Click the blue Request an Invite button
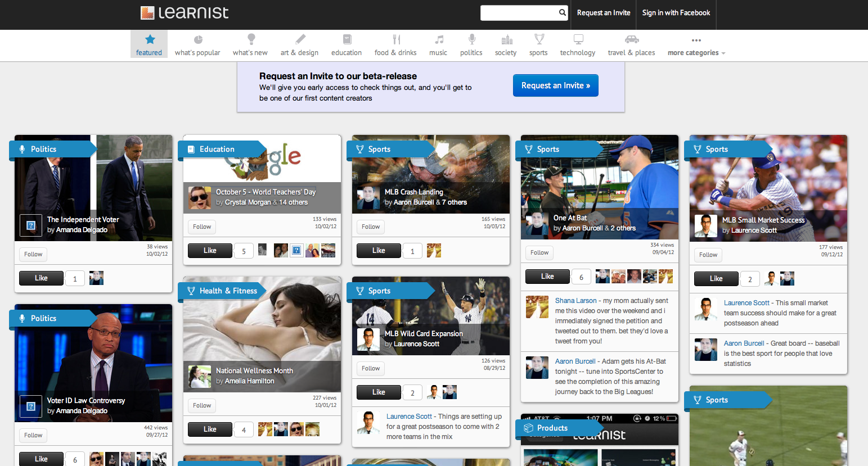This screenshot has width=868, height=466. pyautogui.click(x=555, y=85)
